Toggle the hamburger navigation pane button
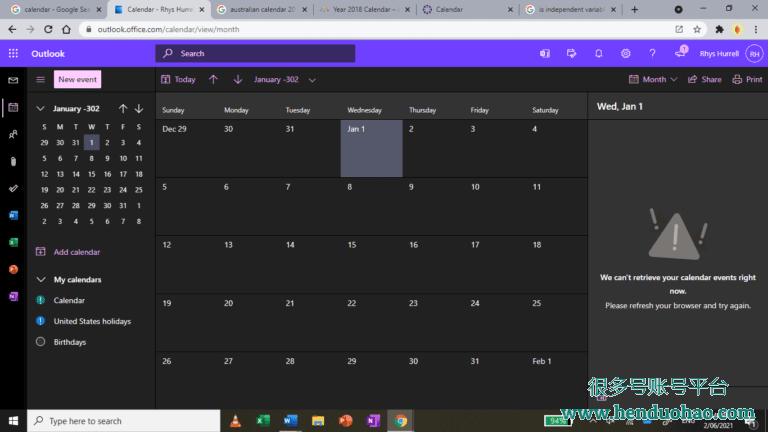The image size is (768, 432). pyautogui.click(x=41, y=79)
